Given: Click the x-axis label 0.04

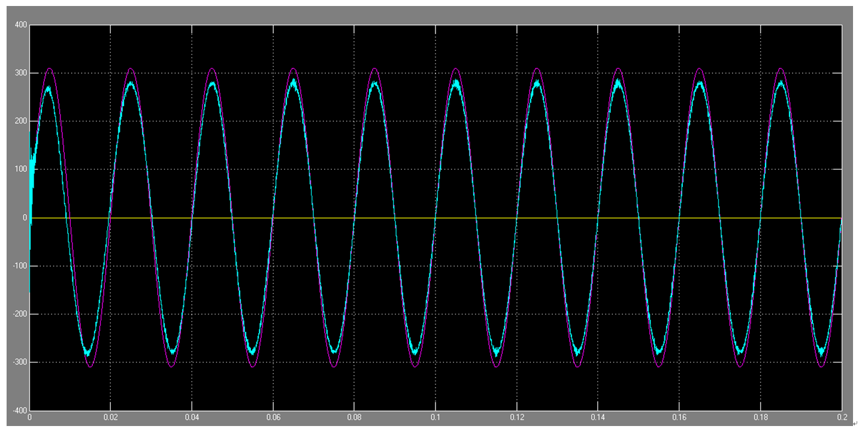Looking at the screenshot, I should tap(192, 416).
